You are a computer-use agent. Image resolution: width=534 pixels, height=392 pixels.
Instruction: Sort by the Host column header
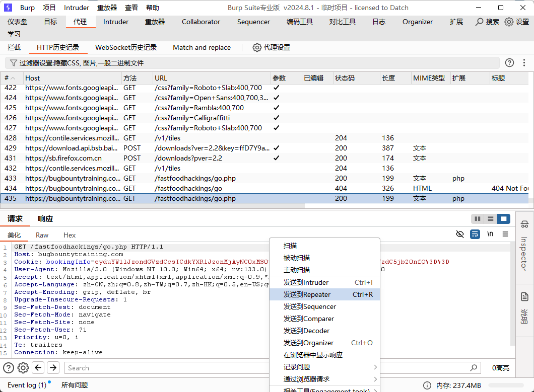click(72, 78)
